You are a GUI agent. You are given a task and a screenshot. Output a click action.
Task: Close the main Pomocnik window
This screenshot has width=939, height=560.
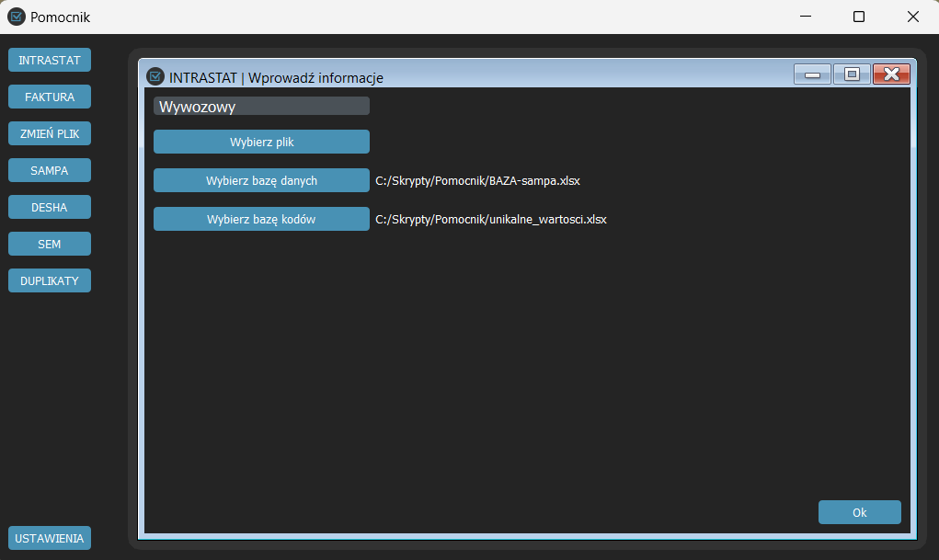912,17
